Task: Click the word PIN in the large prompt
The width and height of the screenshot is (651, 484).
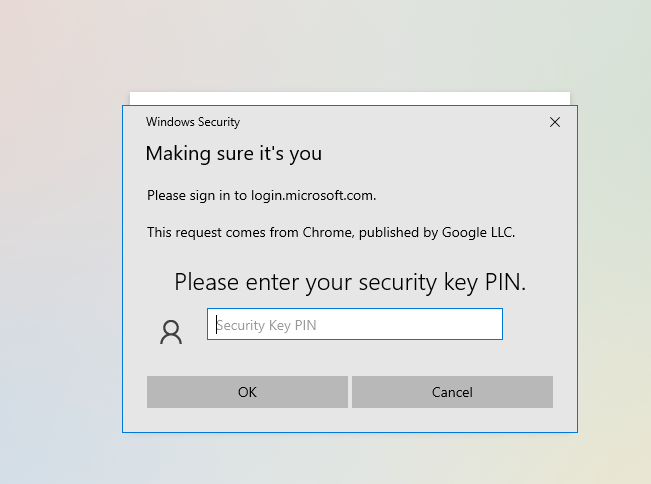Action: [x=503, y=282]
